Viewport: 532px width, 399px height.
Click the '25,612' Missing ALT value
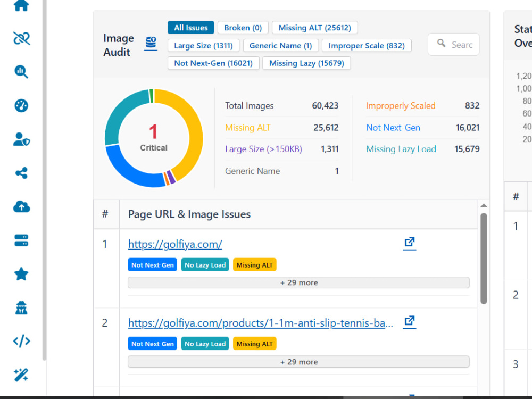(x=326, y=128)
